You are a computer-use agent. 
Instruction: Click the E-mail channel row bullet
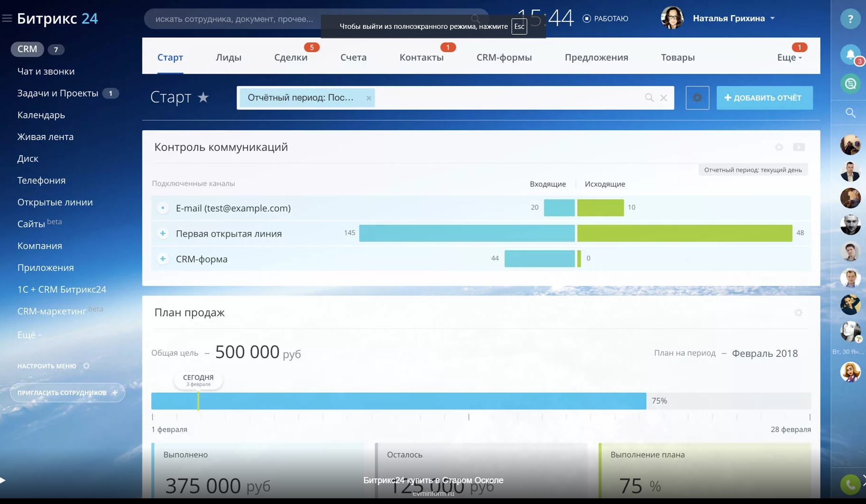point(163,208)
